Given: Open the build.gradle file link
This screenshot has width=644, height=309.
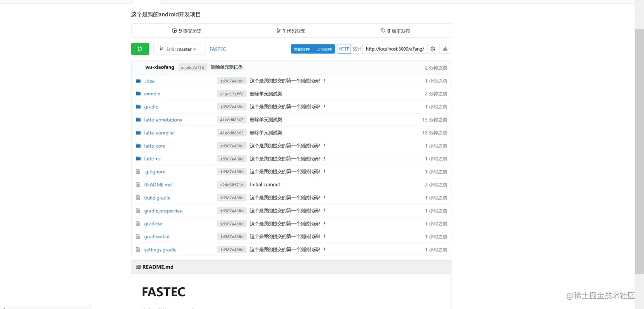Looking at the screenshot, I should 157,197.
